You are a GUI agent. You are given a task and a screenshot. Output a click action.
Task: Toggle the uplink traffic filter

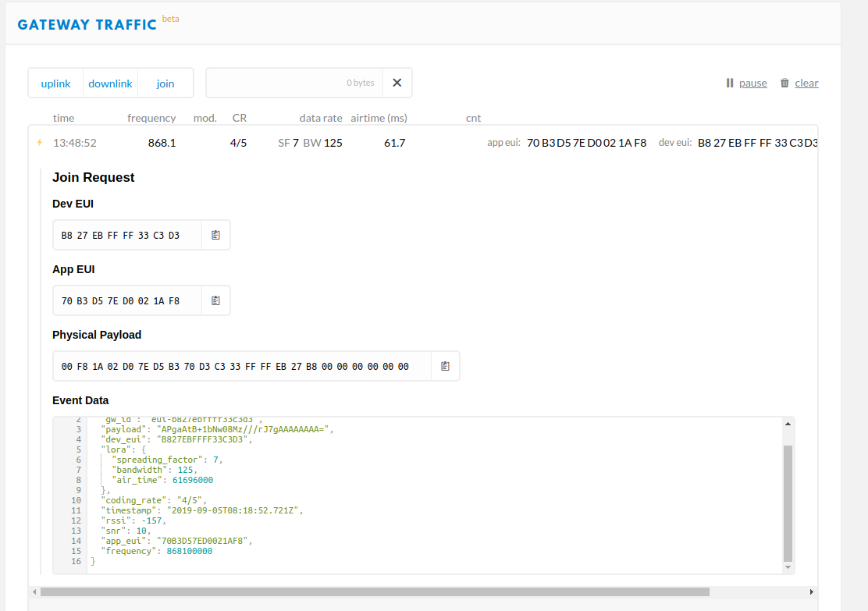click(x=55, y=83)
